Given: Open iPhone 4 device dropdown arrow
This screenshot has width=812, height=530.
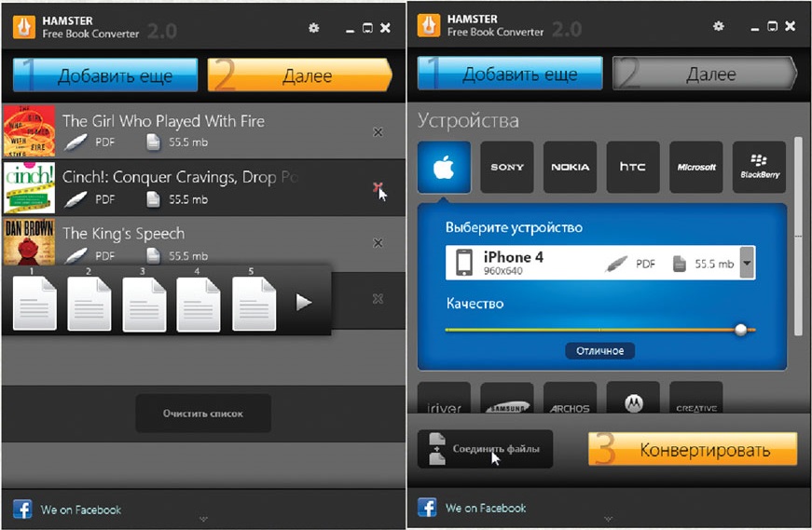Looking at the screenshot, I should tap(747, 263).
